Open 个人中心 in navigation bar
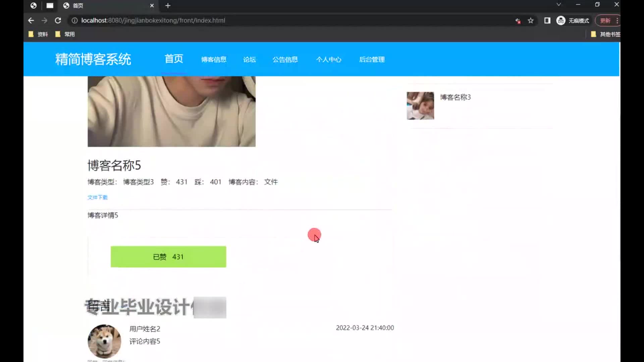Screen dimensions: 644x362 coord(328,59)
